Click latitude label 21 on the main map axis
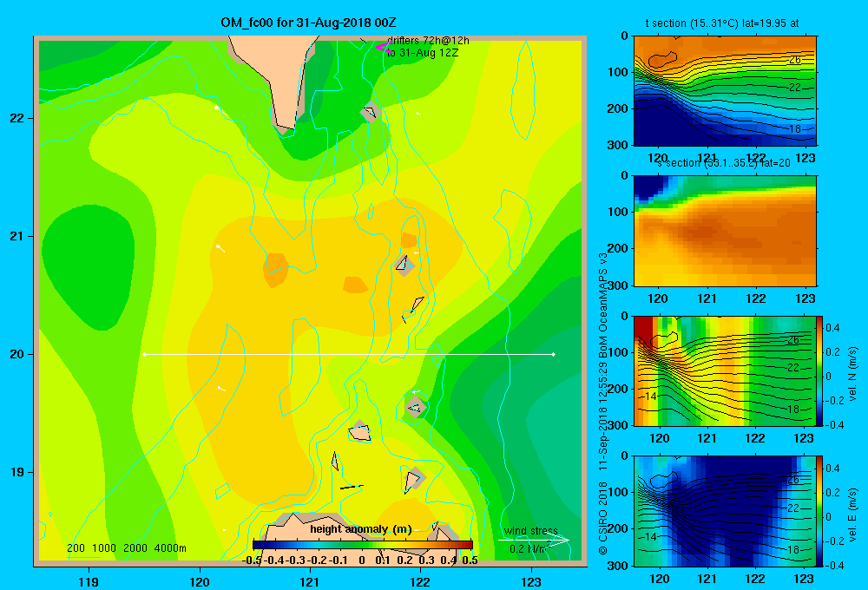The width and height of the screenshot is (868, 590). point(17,236)
